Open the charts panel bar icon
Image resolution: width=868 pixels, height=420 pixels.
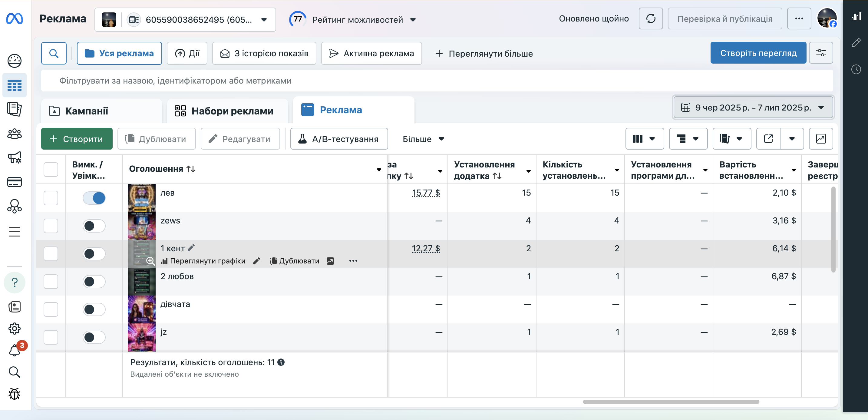click(856, 16)
